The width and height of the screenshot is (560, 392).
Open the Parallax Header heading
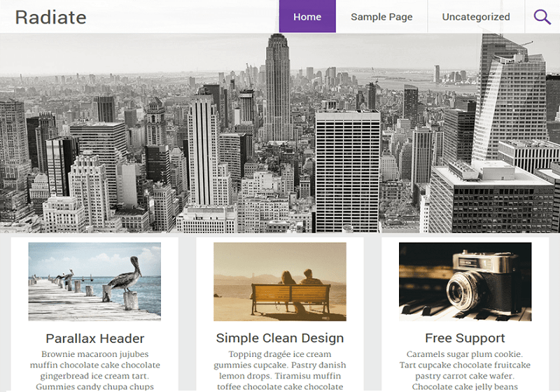tap(95, 338)
